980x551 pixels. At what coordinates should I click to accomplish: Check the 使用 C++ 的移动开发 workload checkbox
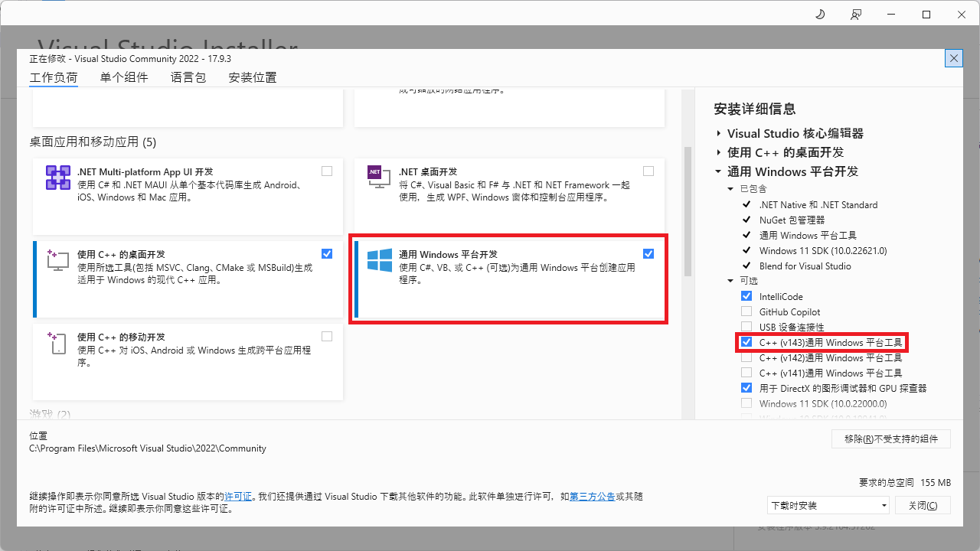pyautogui.click(x=327, y=337)
